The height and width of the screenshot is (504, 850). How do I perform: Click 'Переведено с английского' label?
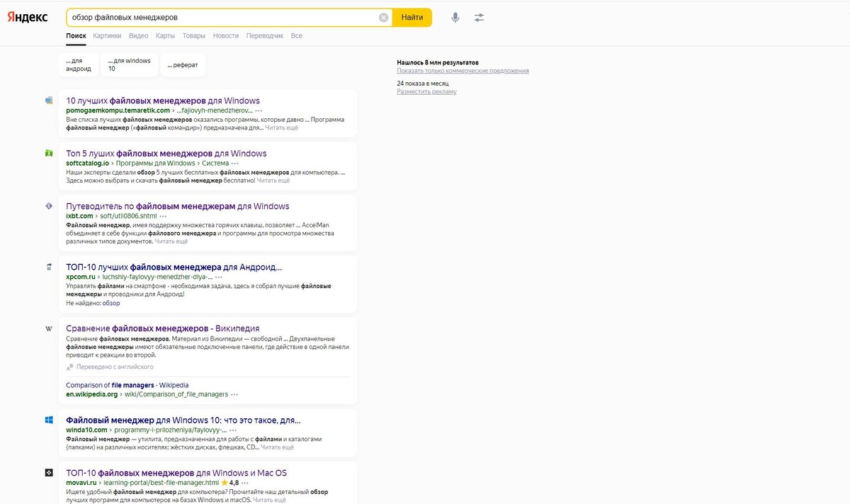click(115, 367)
